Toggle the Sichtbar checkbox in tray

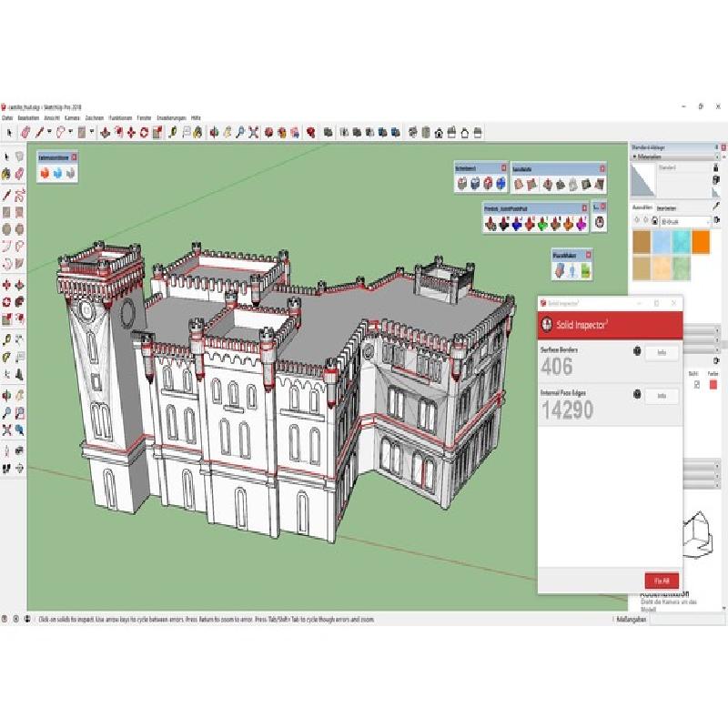[x=697, y=384]
